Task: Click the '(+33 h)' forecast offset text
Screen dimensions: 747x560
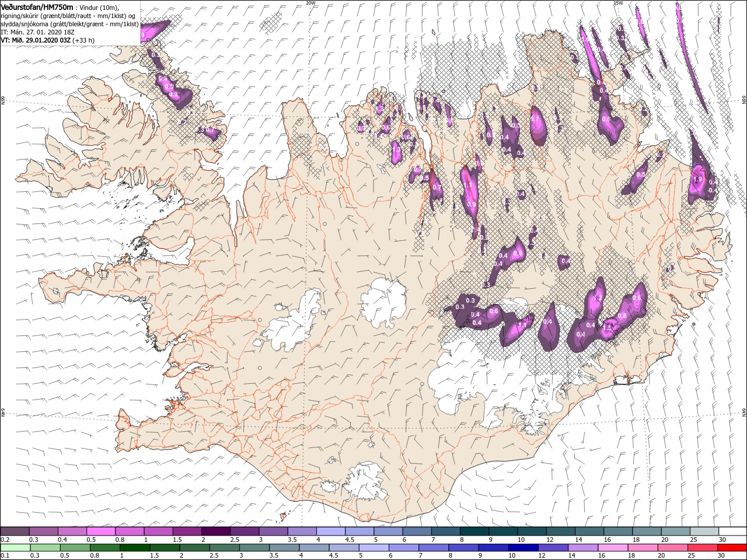Action: pos(83,40)
